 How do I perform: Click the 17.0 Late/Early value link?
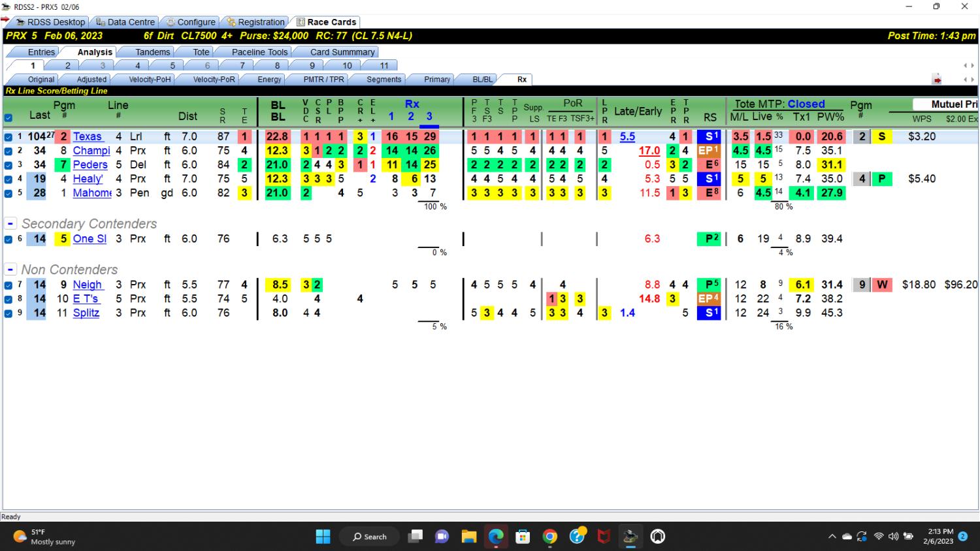coord(649,151)
